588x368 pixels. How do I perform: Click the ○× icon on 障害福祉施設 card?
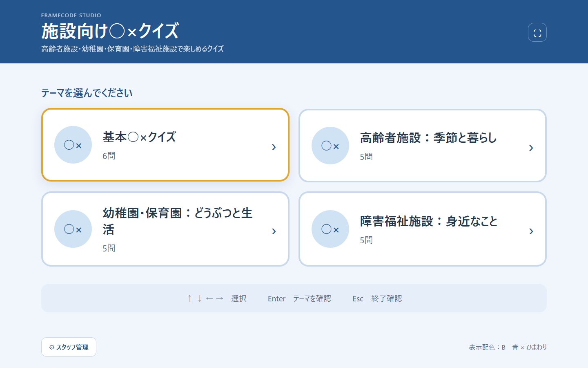330,229
